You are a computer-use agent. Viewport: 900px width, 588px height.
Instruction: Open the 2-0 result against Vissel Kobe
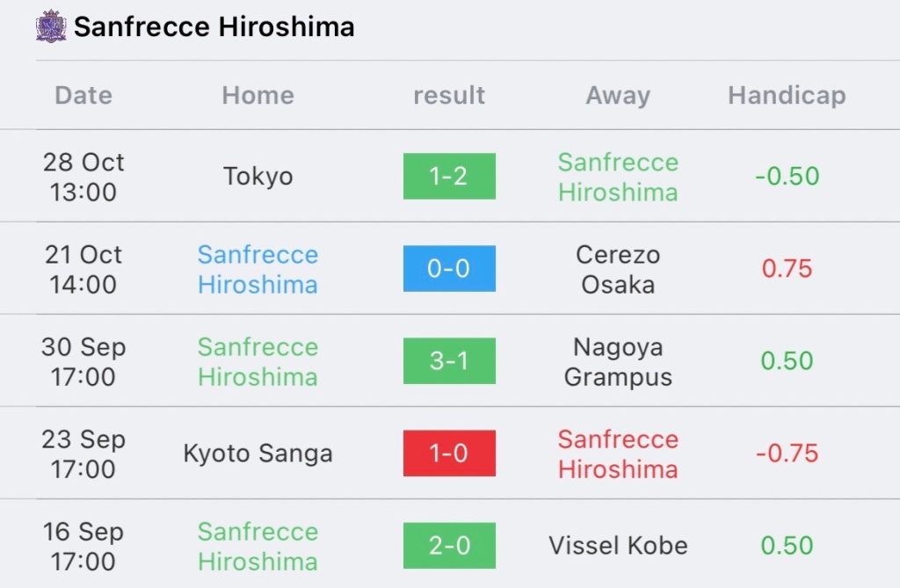(449, 546)
